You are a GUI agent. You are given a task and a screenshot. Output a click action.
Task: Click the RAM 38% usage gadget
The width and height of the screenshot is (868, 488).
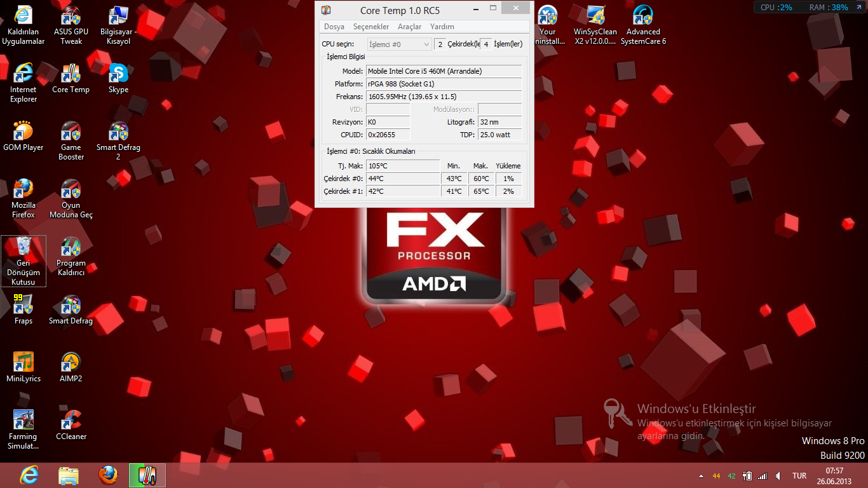tap(829, 8)
